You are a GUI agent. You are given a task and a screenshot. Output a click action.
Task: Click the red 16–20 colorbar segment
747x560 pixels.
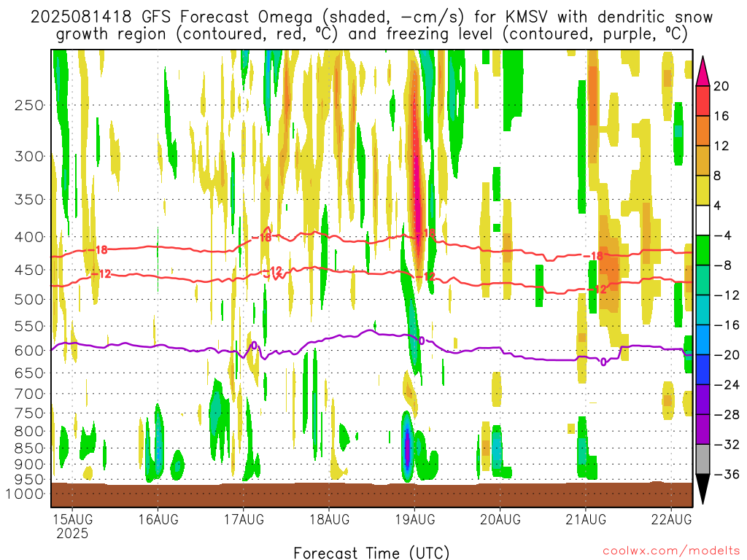(703, 101)
